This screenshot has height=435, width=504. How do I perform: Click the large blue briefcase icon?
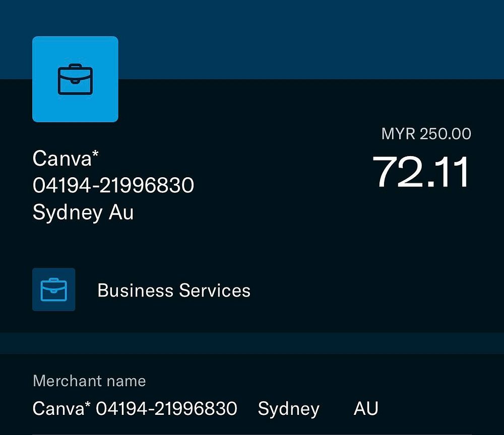point(75,79)
